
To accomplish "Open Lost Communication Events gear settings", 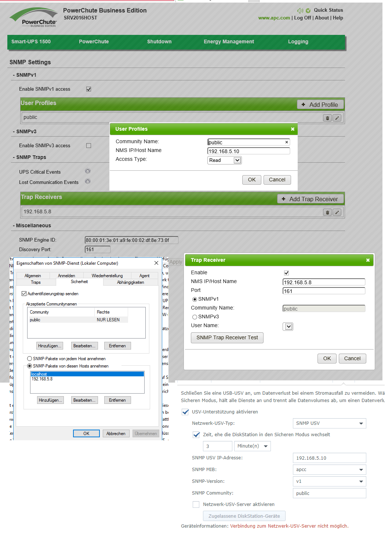I will click(88, 181).
